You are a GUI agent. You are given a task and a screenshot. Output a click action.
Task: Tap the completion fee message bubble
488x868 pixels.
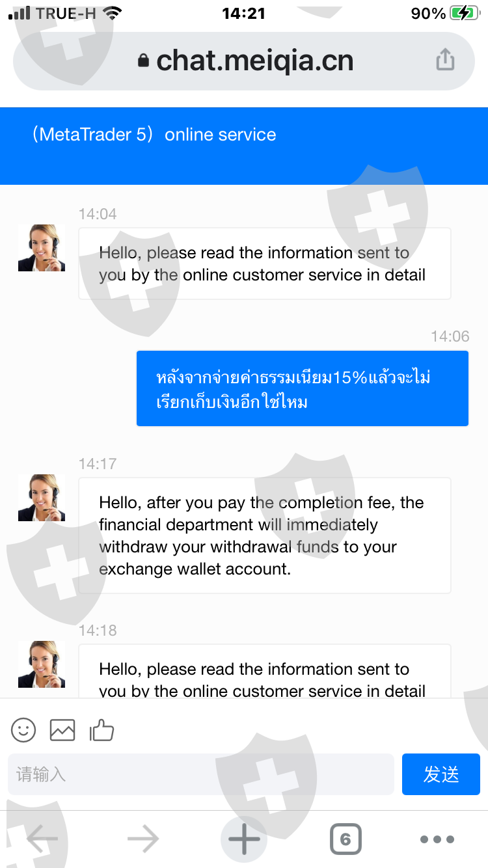coord(264,536)
